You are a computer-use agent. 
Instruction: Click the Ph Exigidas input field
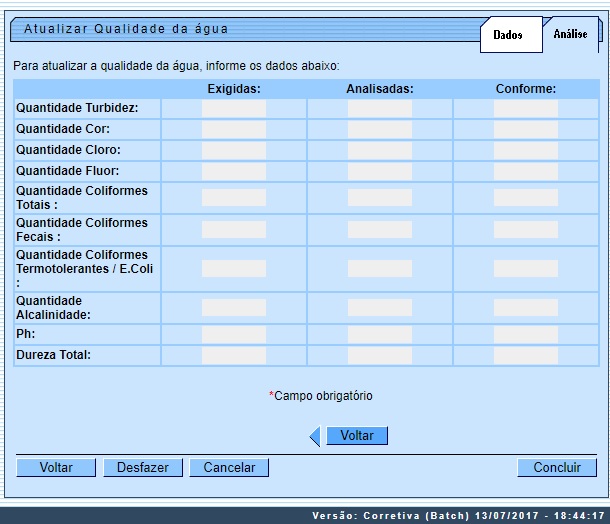click(233, 334)
